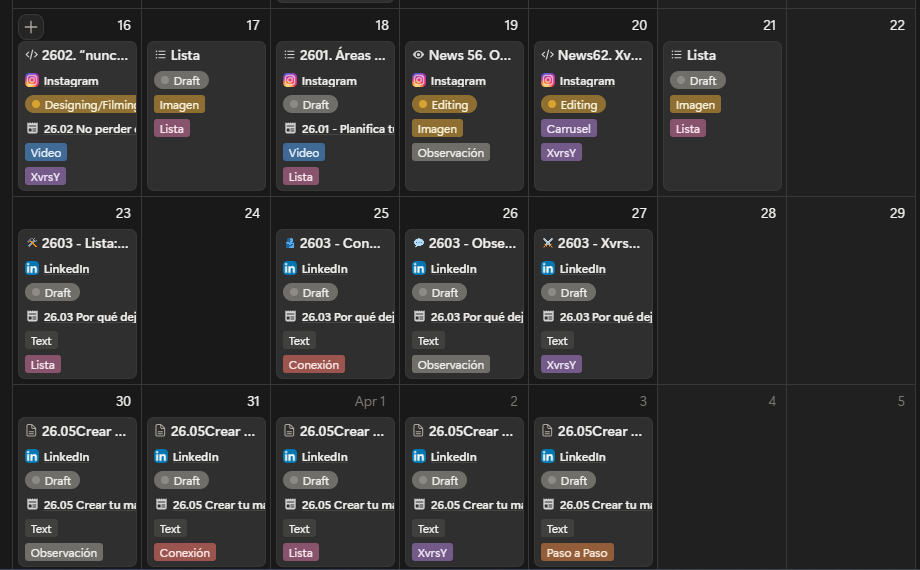Open the News62 card on day 20
This screenshot has height=570, width=920.
pyautogui.click(x=593, y=56)
